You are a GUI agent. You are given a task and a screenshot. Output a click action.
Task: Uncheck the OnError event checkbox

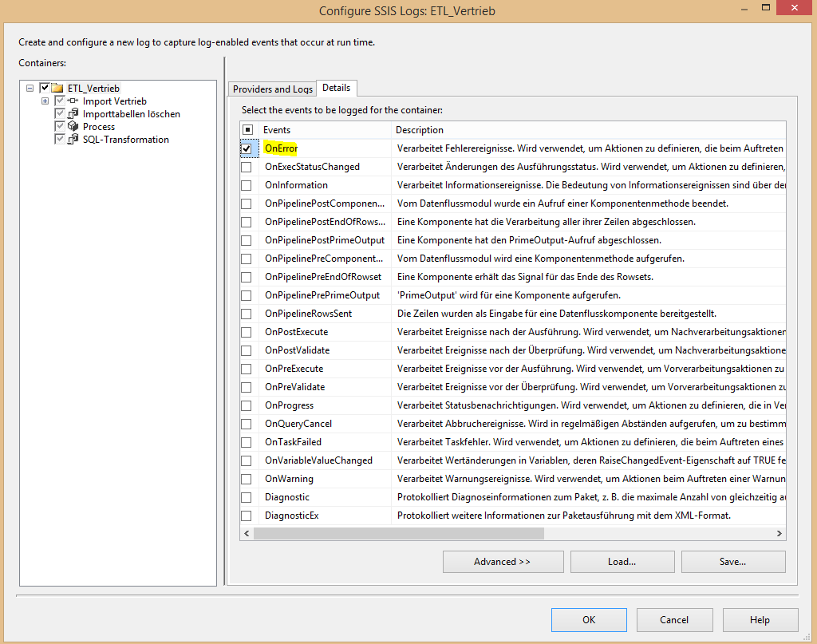click(x=247, y=148)
